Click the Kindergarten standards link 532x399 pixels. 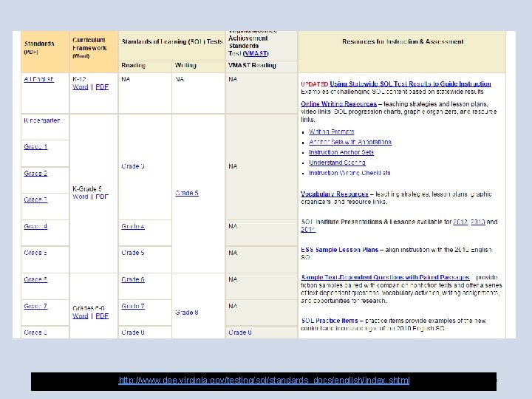[x=42, y=120]
